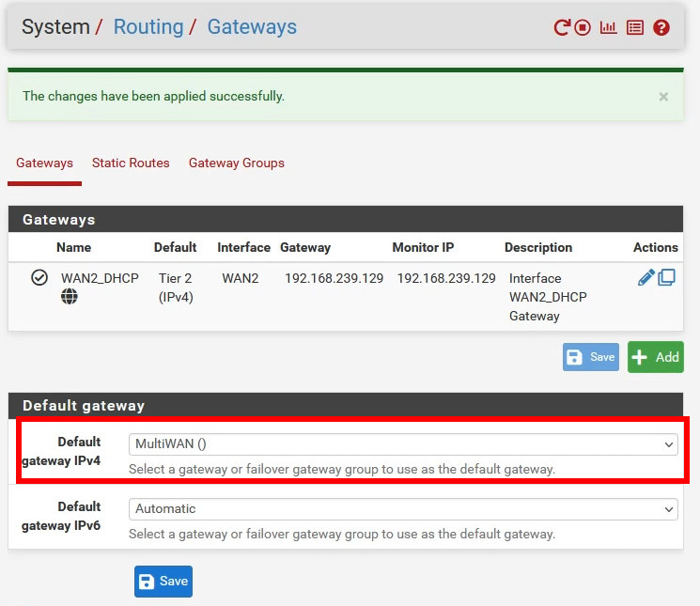Dismiss the changes applied success message
The image size is (700, 606).
[x=663, y=97]
